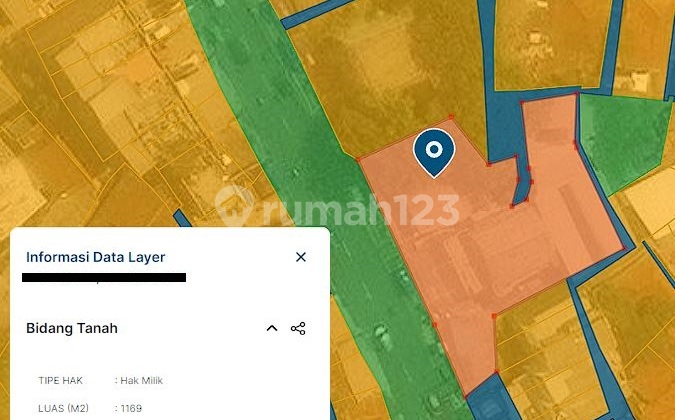The width and height of the screenshot is (675, 420).
Task: Close the Informasi Data Layer panel
Action: point(301,257)
